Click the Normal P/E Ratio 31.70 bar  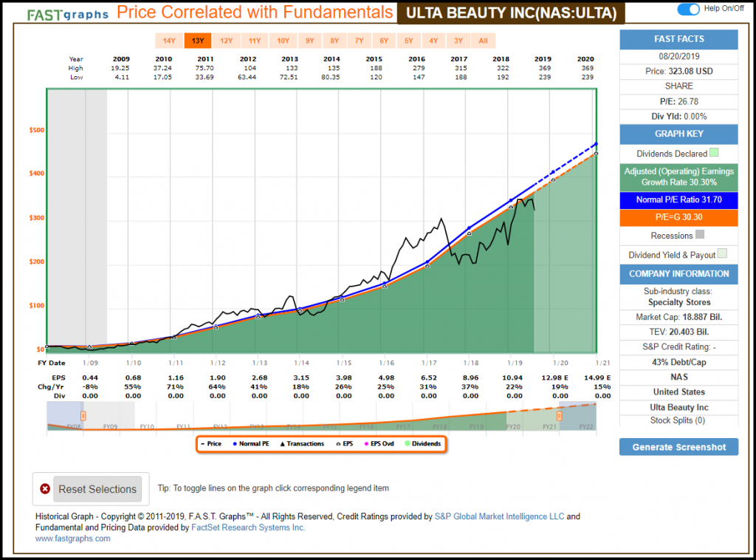point(678,199)
